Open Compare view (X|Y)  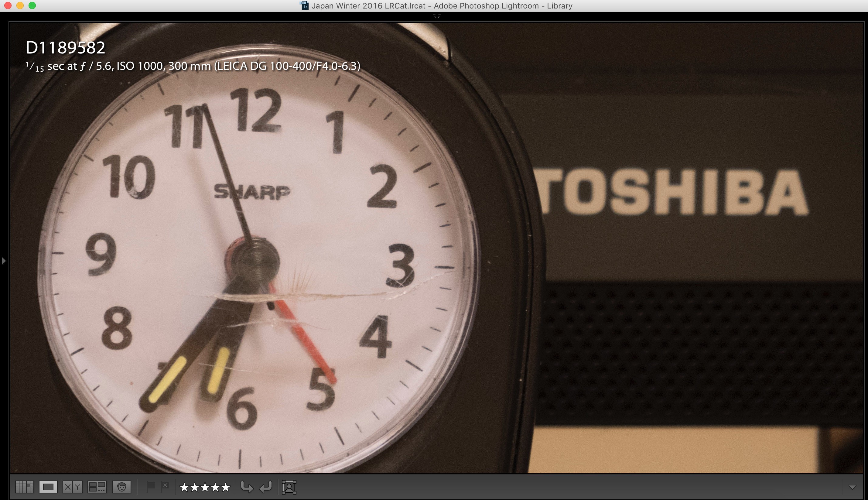pyautogui.click(x=73, y=487)
